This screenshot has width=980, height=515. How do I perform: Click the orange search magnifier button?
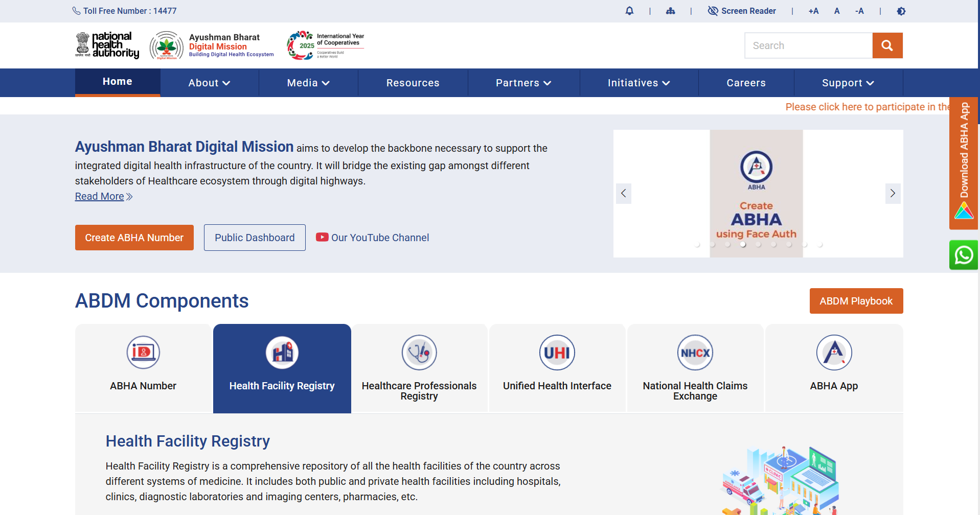887,45
